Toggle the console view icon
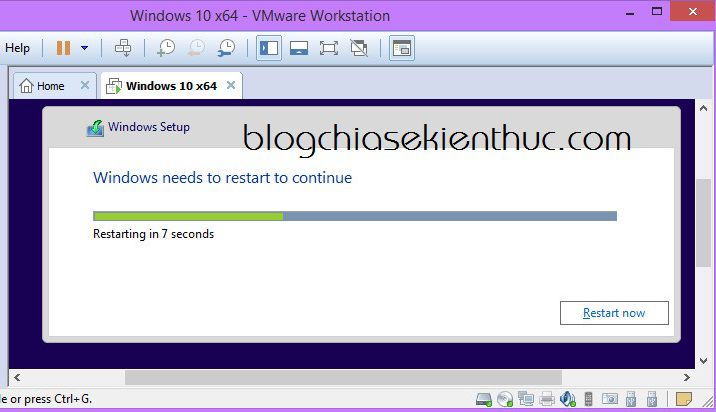This screenshot has width=716, height=412. [x=402, y=48]
